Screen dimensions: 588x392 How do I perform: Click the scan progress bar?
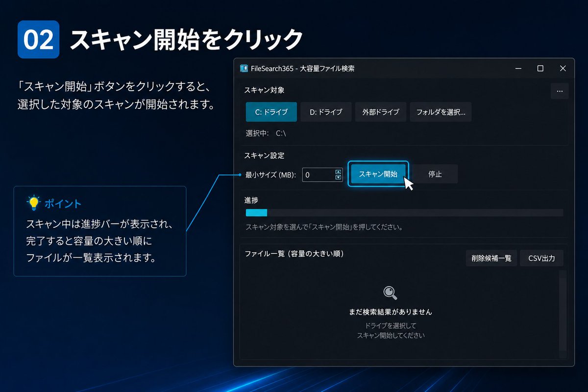[404, 213]
